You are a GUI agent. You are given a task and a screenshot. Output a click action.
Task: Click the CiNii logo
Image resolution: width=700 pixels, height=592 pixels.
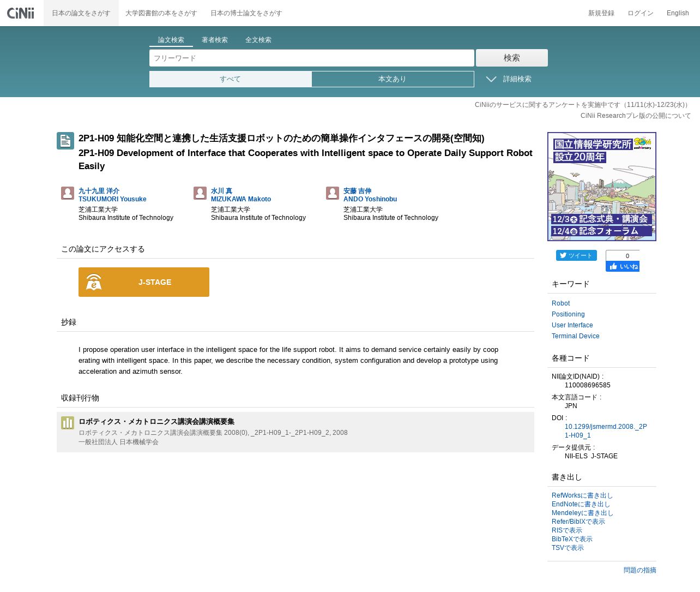click(21, 13)
